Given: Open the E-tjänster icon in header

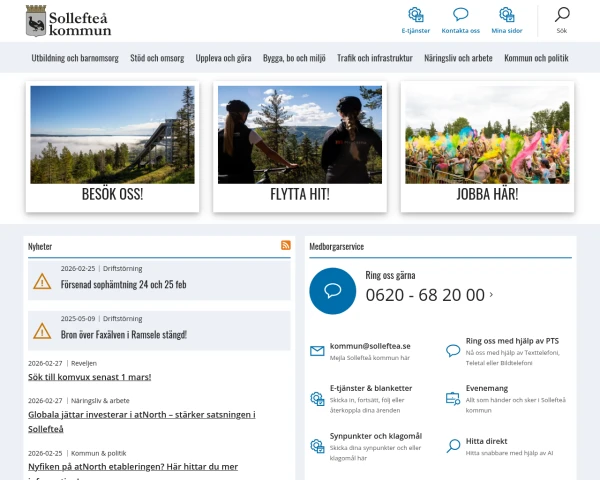Looking at the screenshot, I should [x=416, y=15].
